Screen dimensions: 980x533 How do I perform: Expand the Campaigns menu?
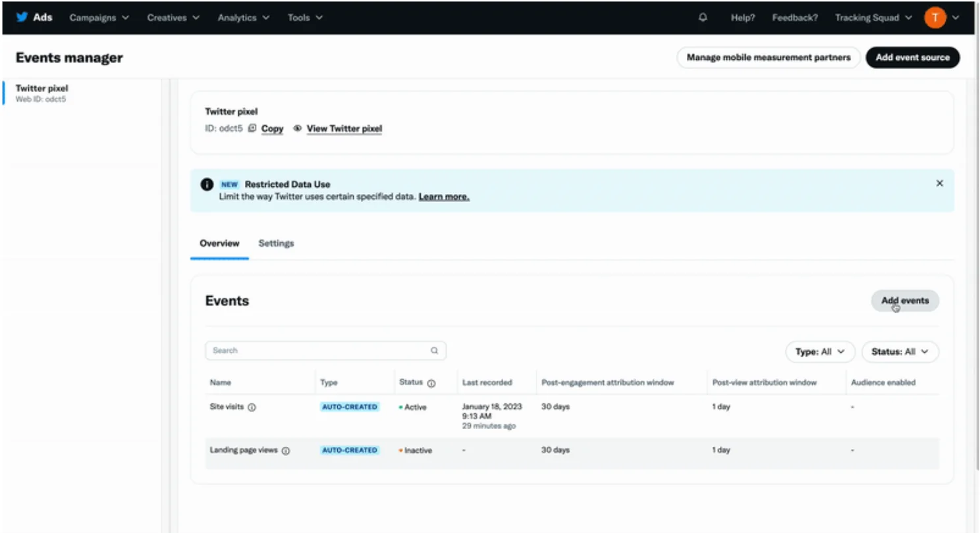click(x=99, y=18)
